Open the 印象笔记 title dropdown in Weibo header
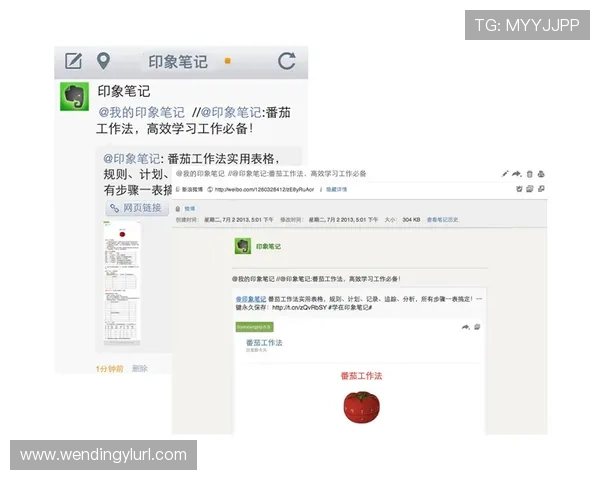 pos(178,62)
